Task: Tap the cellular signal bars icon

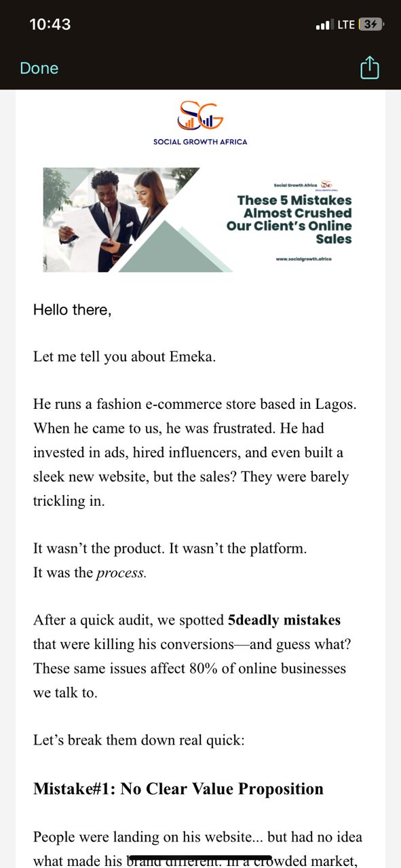Action: 323,25
